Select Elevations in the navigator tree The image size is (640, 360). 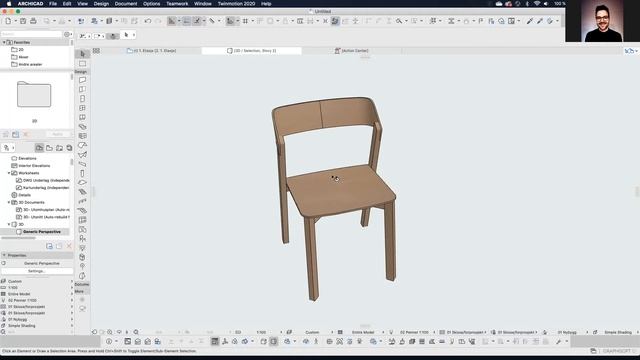coord(27,158)
